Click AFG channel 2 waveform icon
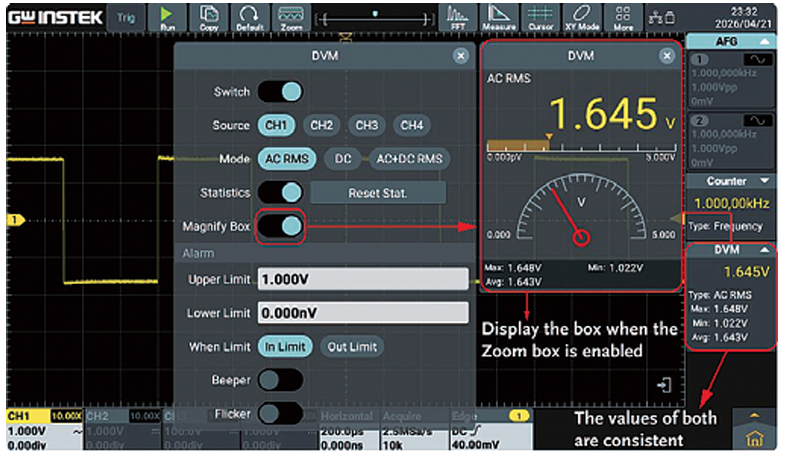The width and height of the screenshot is (785, 456). (757, 121)
